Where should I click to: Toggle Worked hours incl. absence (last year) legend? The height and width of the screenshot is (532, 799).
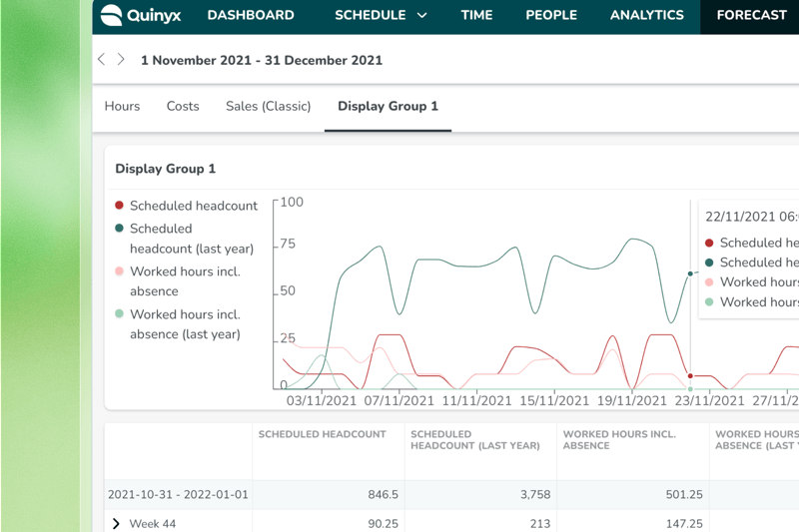[x=184, y=324]
